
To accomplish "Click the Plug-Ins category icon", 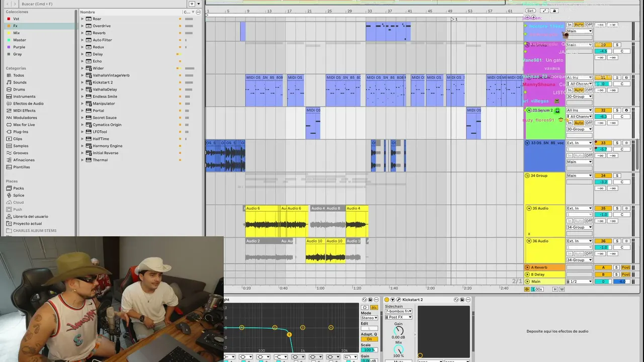I will (9, 132).
